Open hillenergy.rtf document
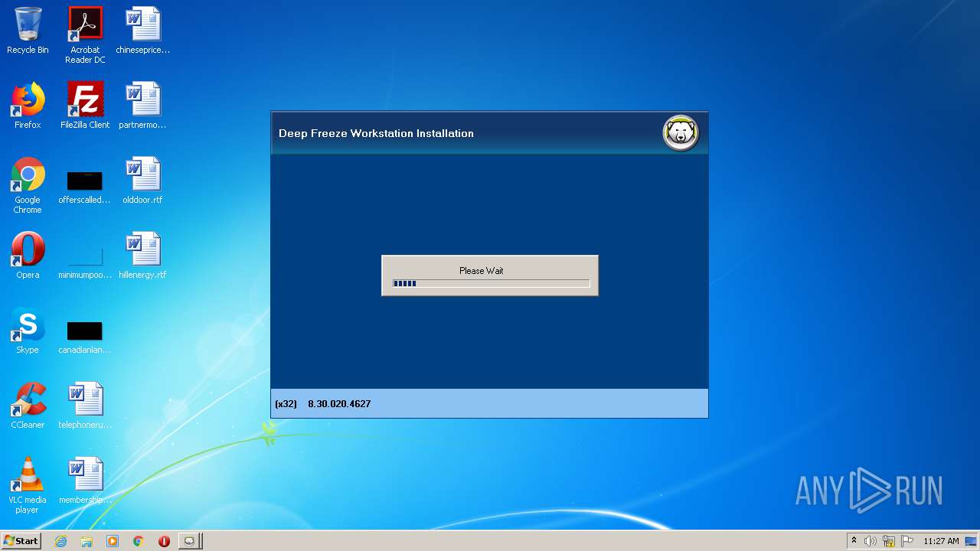Viewport: 980px width, 551px height. click(x=143, y=256)
